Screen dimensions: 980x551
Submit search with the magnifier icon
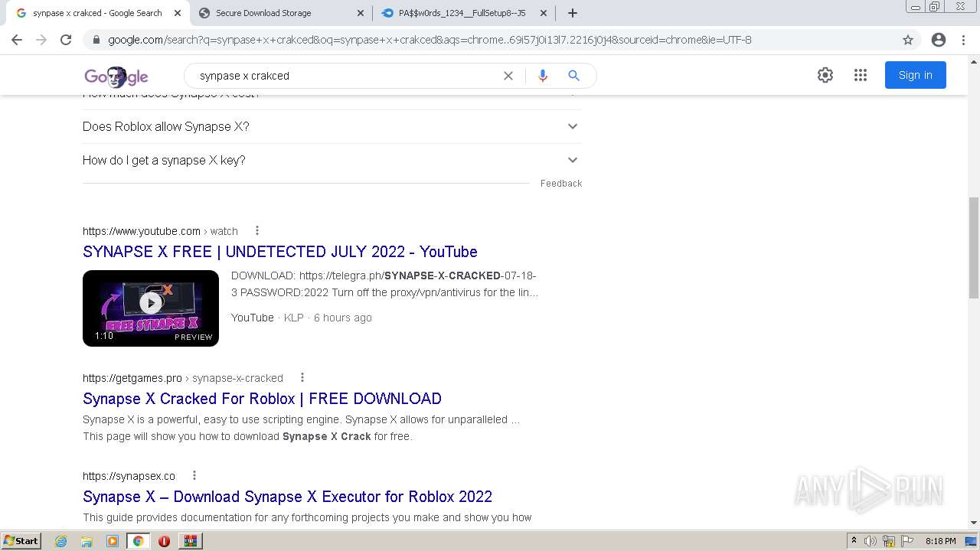pyautogui.click(x=573, y=76)
